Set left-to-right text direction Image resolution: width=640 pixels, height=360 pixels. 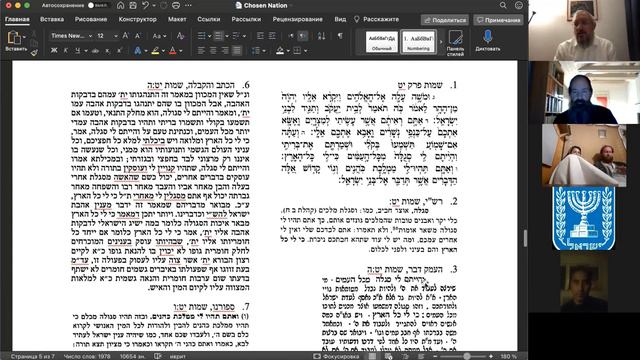(x=291, y=36)
